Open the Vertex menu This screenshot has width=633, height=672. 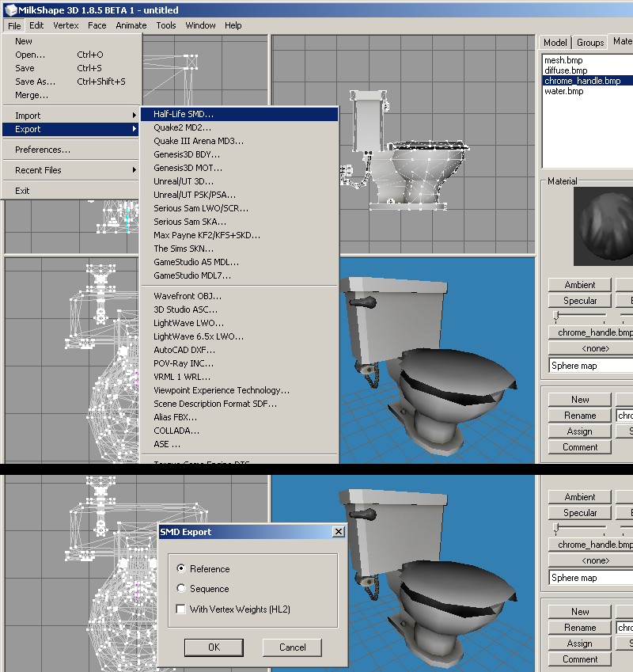[66, 25]
